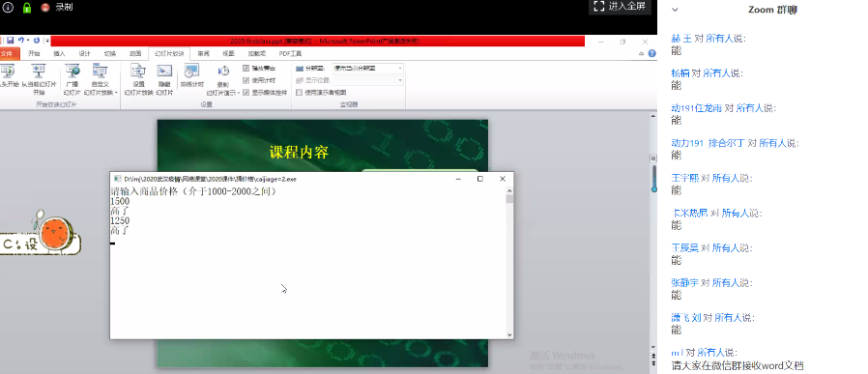Select the Slide Show (幻灯片放映) ribbon tab
The width and height of the screenshot is (868, 374).
(169, 54)
